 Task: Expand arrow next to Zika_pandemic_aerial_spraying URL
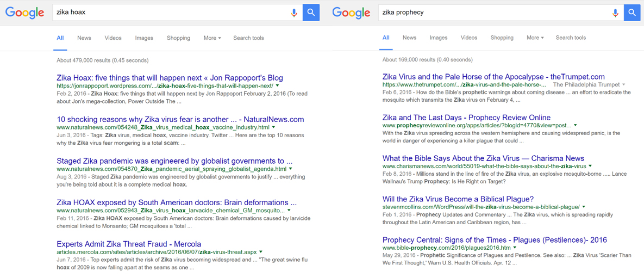click(291, 169)
